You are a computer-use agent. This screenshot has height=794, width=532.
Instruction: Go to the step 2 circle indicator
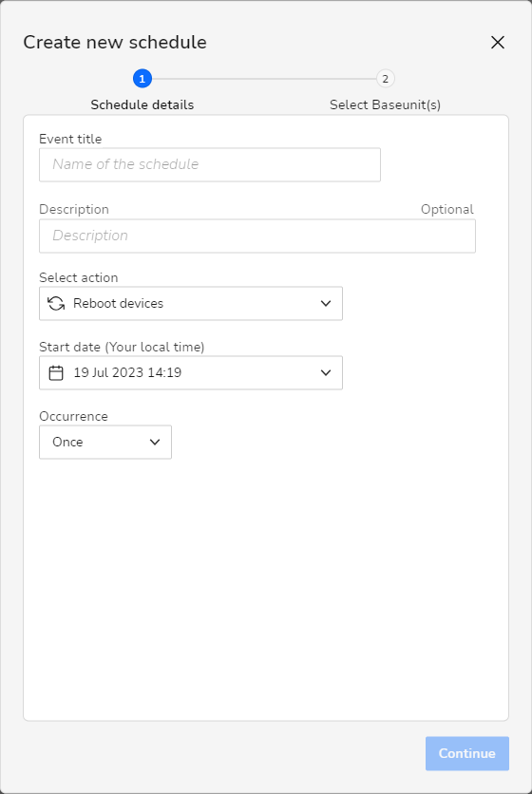click(x=385, y=79)
